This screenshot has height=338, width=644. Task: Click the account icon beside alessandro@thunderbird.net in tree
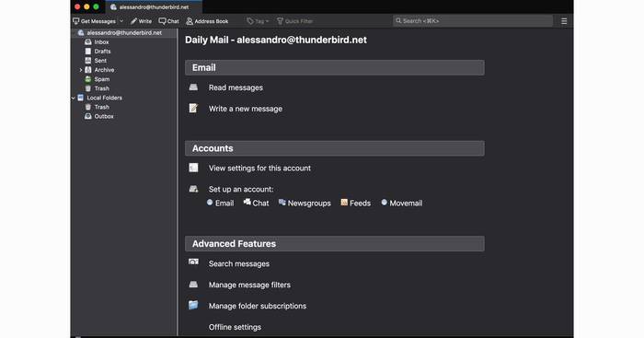tap(81, 33)
